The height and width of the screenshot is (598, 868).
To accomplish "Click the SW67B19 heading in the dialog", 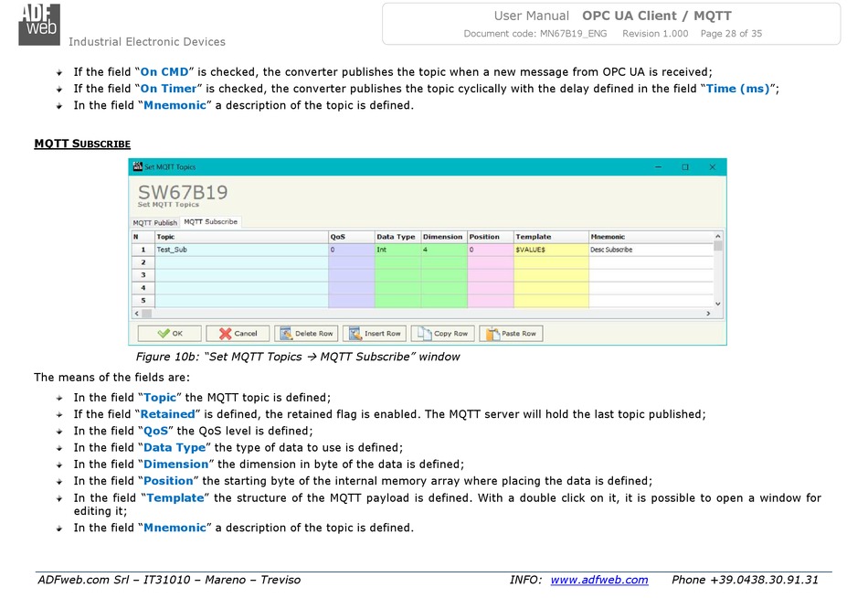I will (183, 192).
